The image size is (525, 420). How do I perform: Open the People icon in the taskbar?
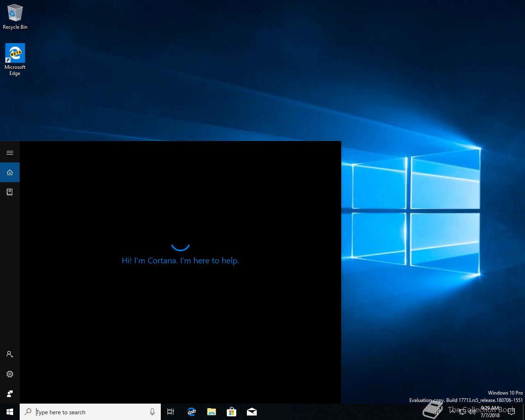click(438, 412)
